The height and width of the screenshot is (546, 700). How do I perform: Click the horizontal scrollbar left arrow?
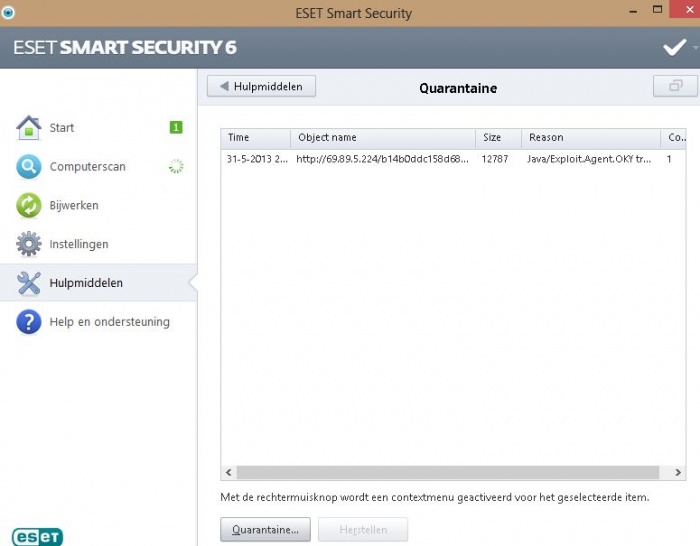click(x=229, y=472)
